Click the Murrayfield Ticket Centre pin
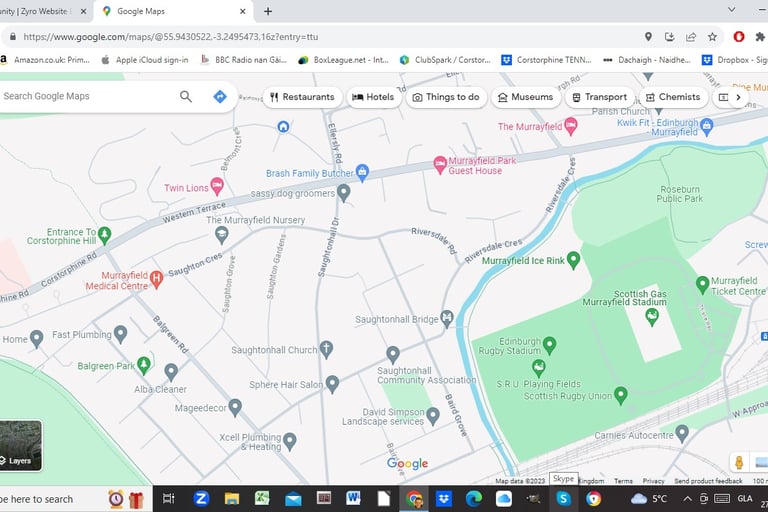The height and width of the screenshot is (512, 768). (703, 285)
